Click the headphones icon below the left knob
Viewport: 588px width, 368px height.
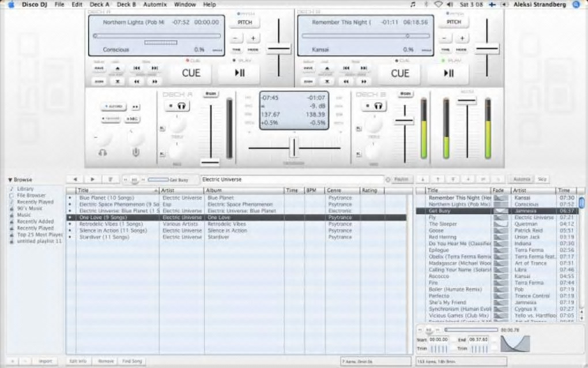(x=103, y=152)
